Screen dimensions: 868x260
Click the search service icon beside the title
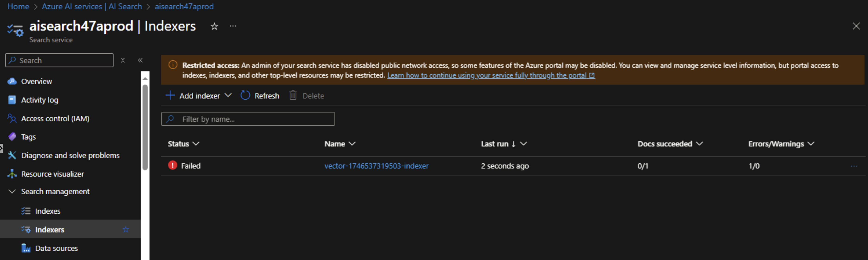15,30
